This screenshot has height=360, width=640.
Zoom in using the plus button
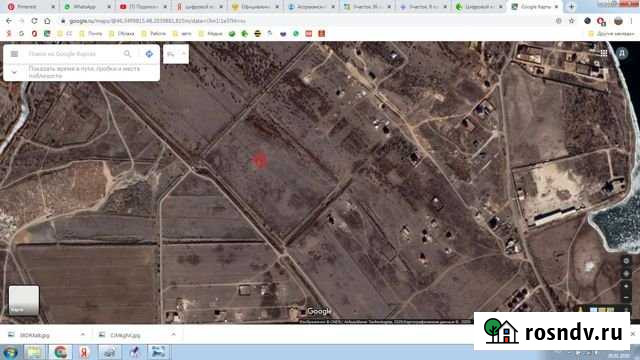[x=626, y=286]
